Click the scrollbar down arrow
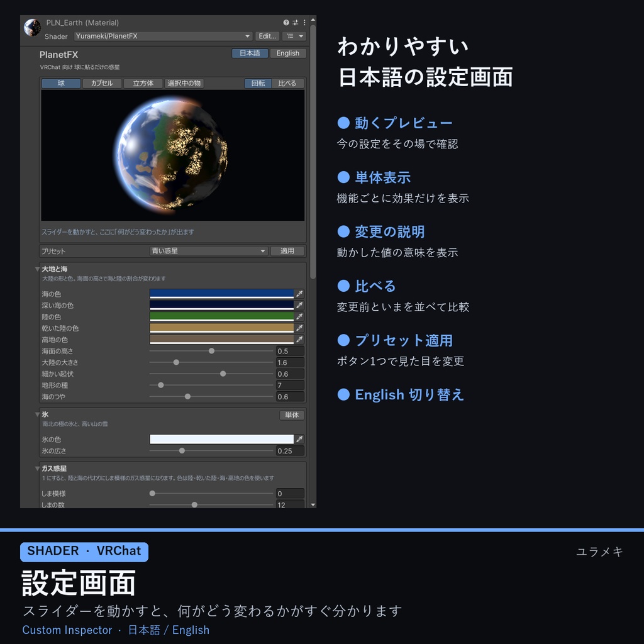The height and width of the screenshot is (644, 644). coord(313,505)
